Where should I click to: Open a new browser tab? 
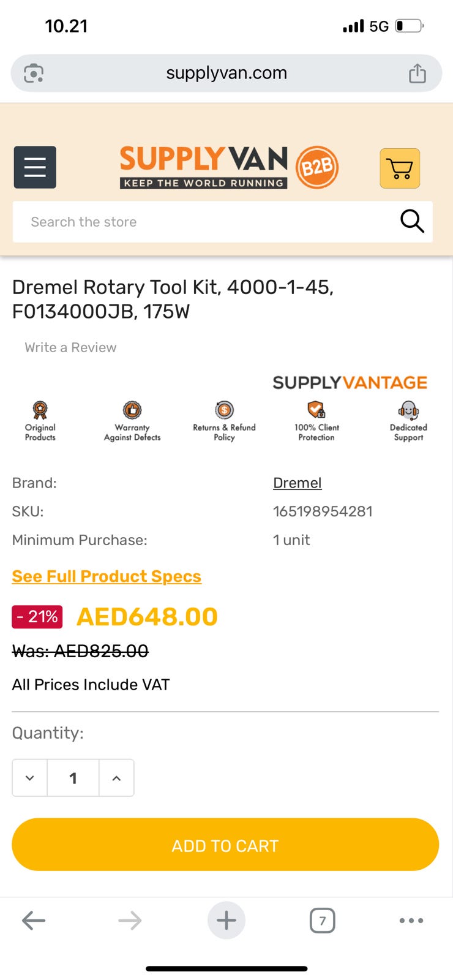226,920
